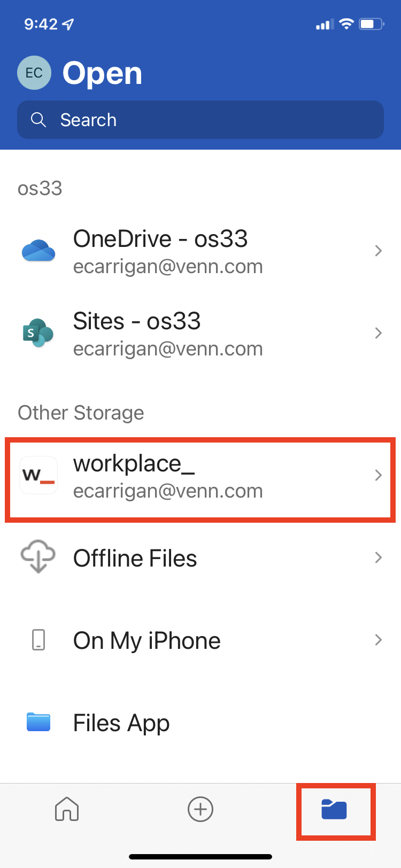
Task: Tap the 9:42 clock in status bar
Action: 41,24
